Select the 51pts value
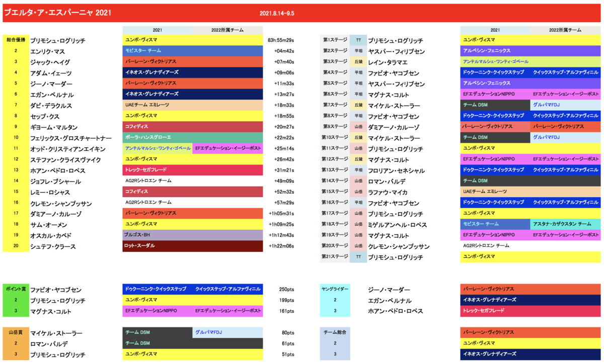This screenshot has width=604, height=364. point(289,355)
